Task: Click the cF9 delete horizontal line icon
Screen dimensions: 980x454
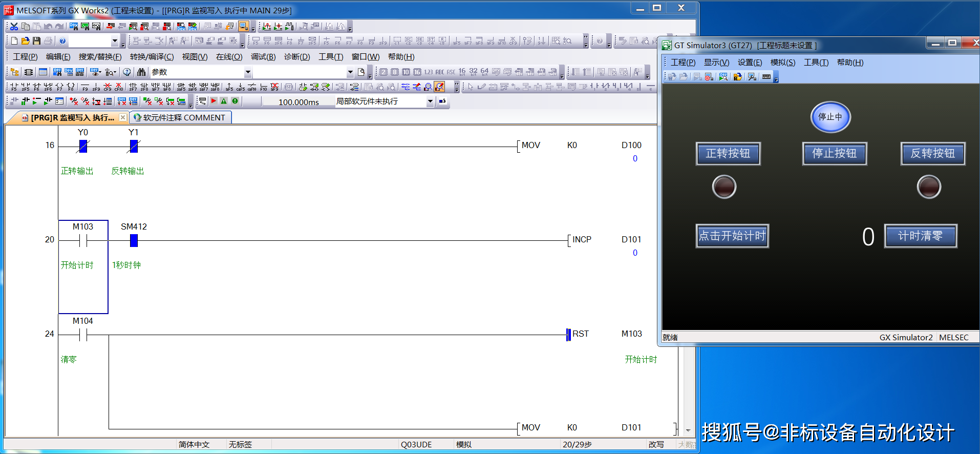Action: point(108,87)
